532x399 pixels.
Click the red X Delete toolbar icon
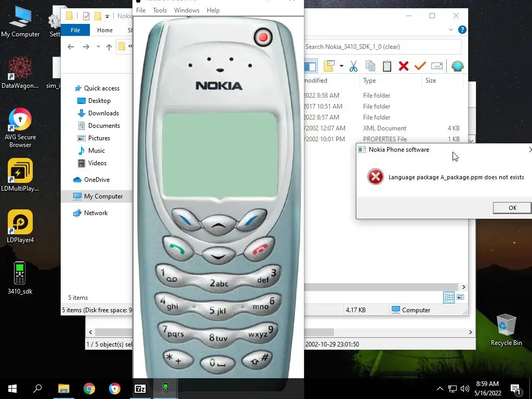403,66
